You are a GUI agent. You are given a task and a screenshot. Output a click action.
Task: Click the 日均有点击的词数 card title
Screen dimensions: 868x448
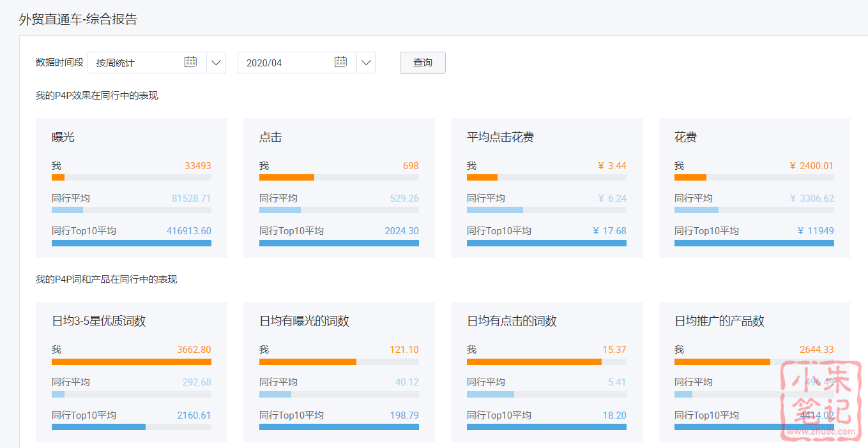click(512, 321)
